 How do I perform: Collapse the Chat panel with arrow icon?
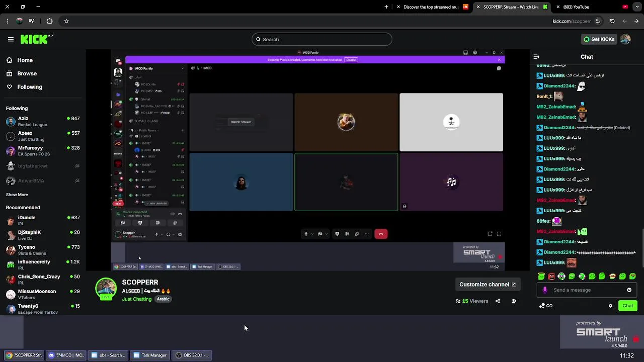tap(536, 57)
